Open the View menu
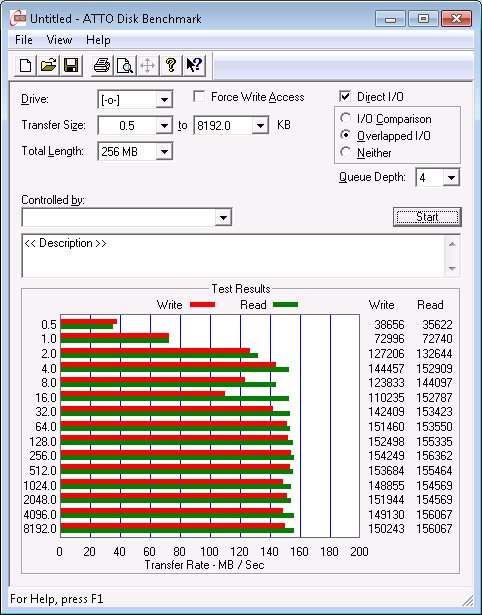The height and width of the screenshot is (615, 482). (x=59, y=40)
